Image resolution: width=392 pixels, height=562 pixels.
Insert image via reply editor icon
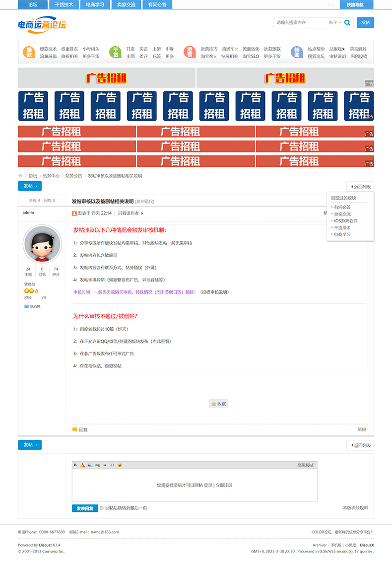[x=90, y=465]
